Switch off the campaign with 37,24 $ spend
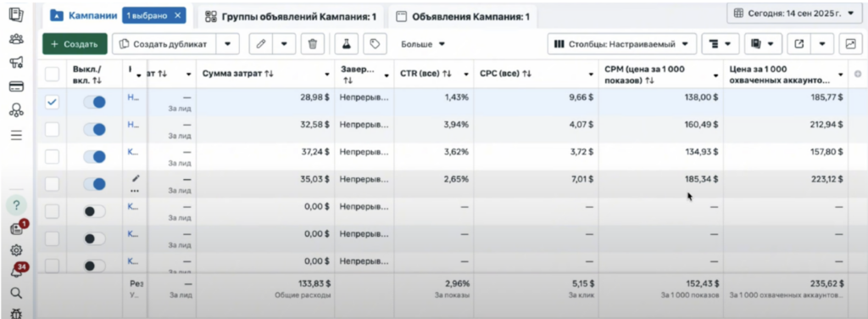This screenshot has height=319, width=868. click(x=95, y=157)
